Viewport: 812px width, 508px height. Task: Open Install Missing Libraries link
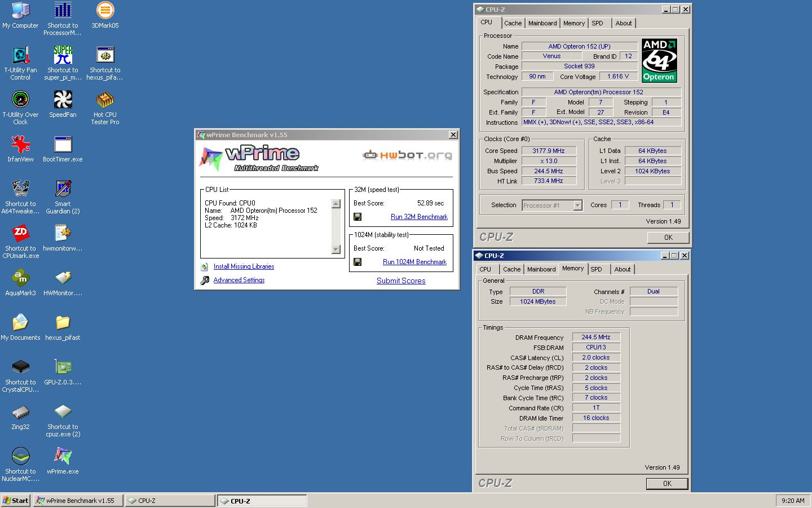tap(244, 266)
